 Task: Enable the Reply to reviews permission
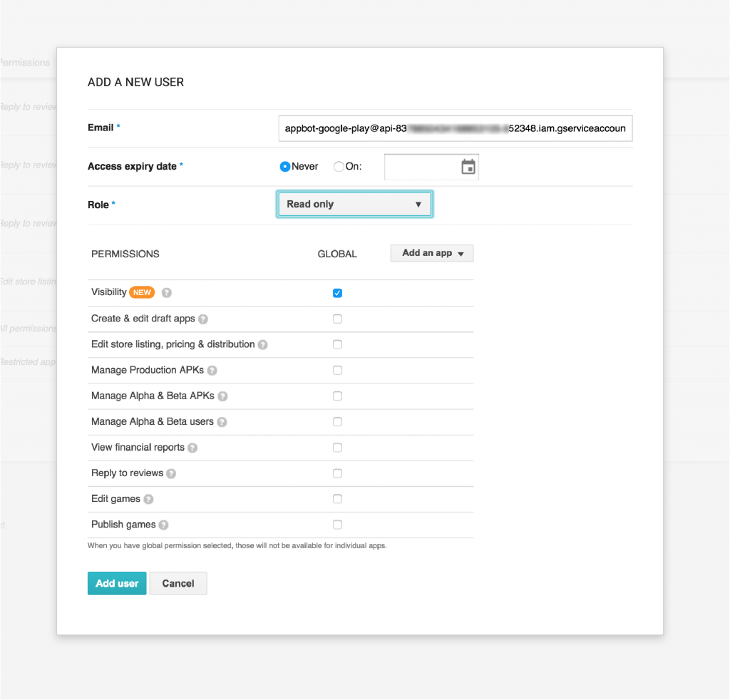point(337,473)
